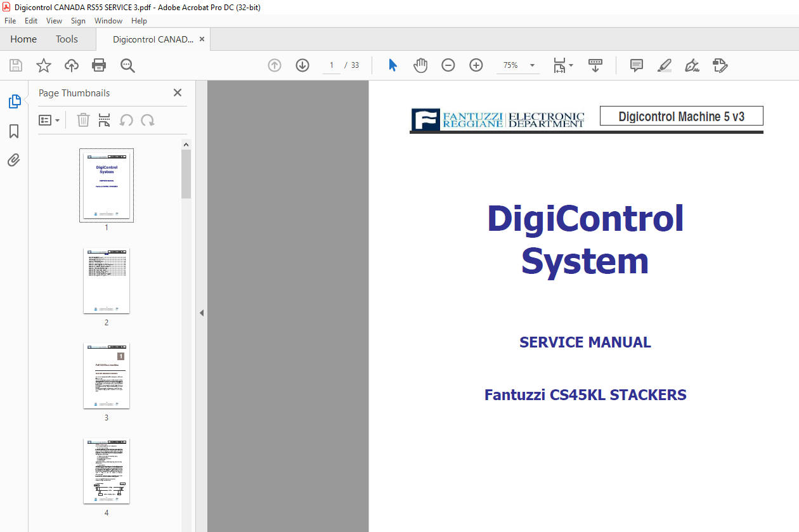
Task: Open the fit page options icon
Action: coord(562,65)
